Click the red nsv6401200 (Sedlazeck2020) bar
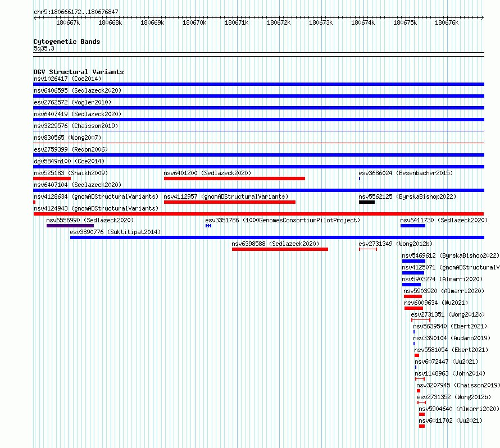500x448 pixels. 234,179
